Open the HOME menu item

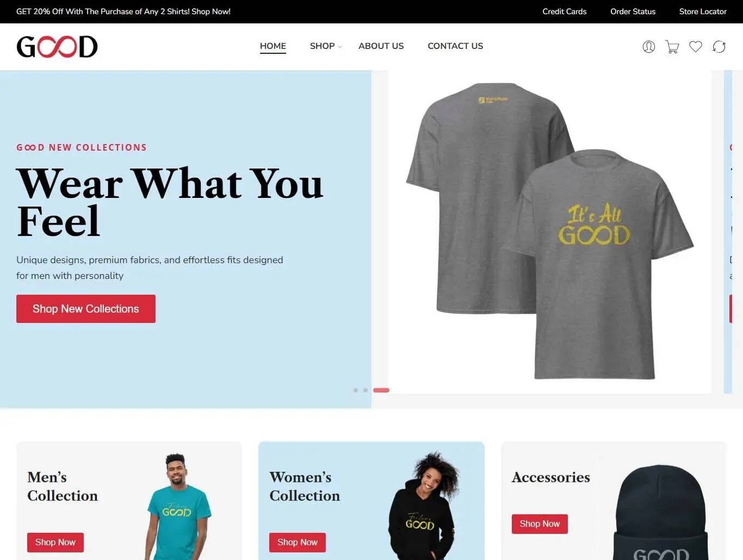coord(273,46)
